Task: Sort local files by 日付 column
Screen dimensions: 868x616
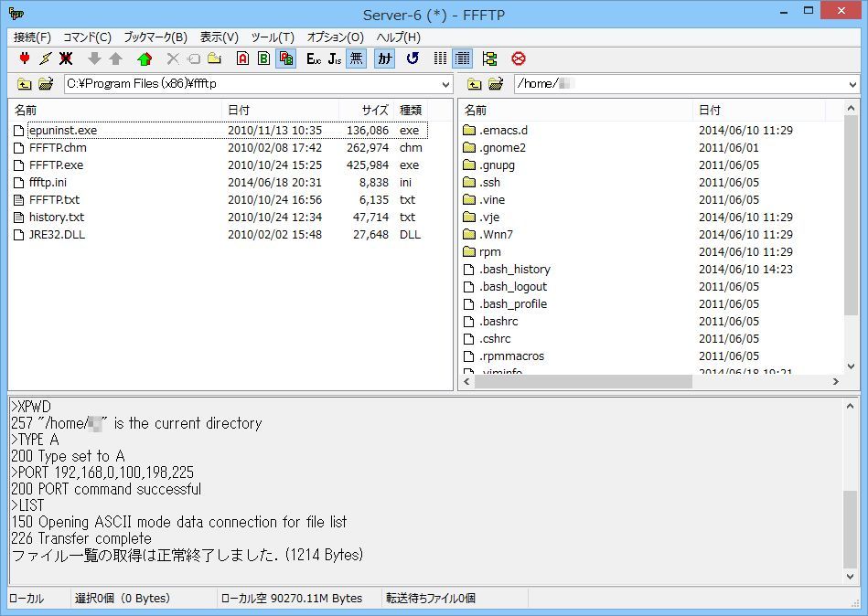Action: pos(280,110)
